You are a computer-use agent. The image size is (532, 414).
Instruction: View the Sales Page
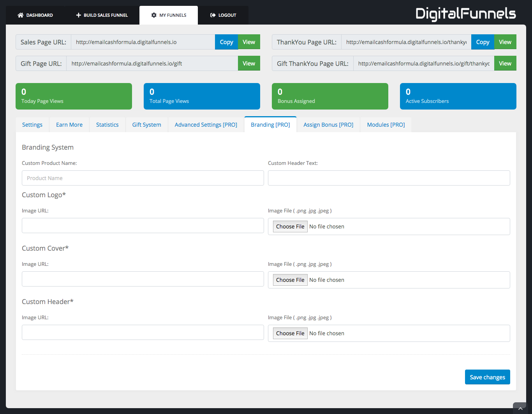249,42
